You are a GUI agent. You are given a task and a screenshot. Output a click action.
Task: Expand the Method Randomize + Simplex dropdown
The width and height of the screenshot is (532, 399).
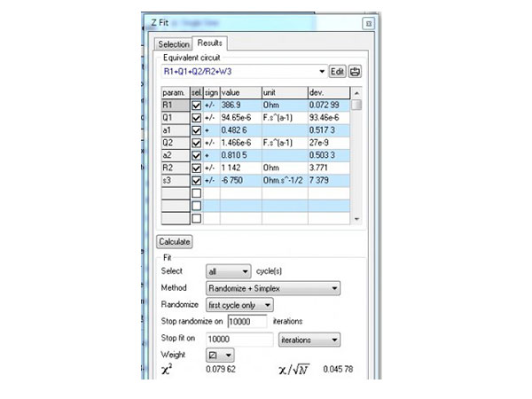tap(333, 288)
